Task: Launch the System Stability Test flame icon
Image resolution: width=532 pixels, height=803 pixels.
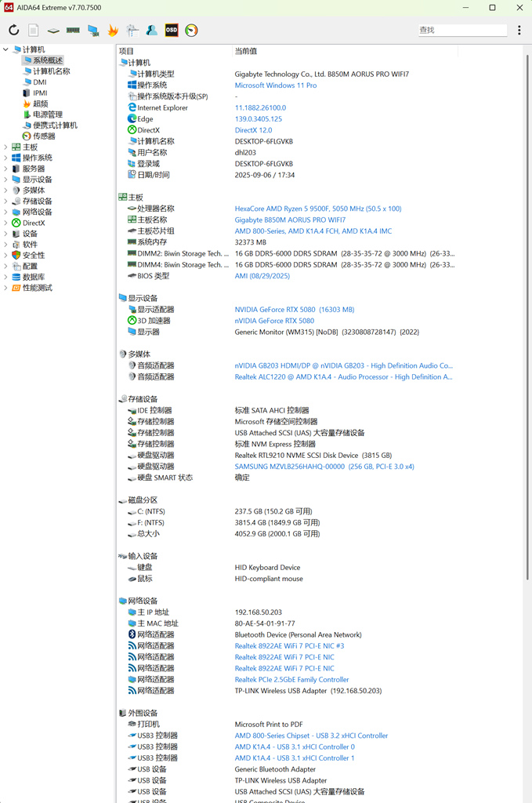Action: tap(113, 31)
